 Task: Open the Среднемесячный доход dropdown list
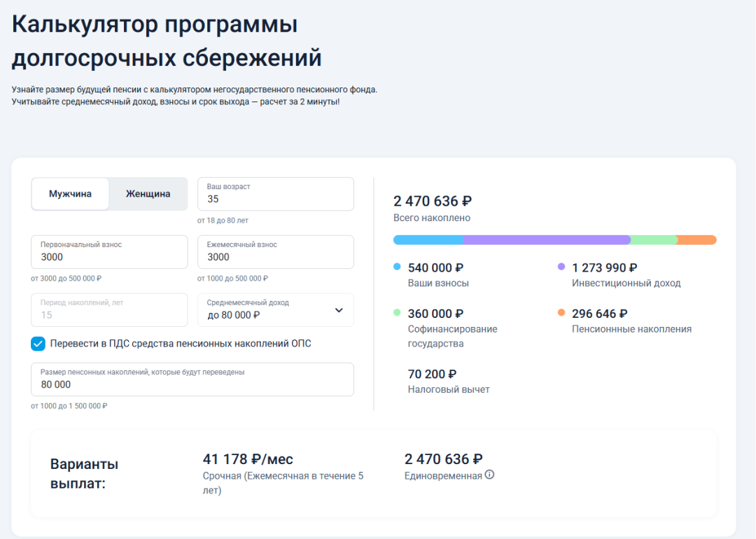point(276,309)
